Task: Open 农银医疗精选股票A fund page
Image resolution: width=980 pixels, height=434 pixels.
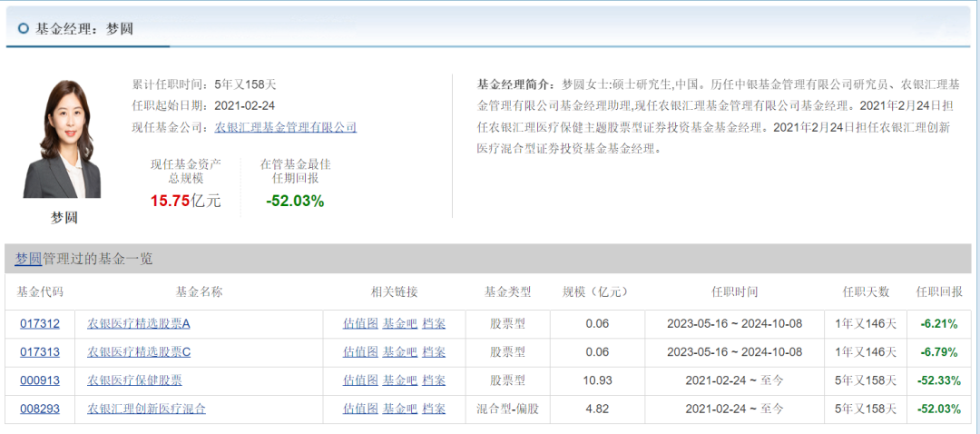Action: click(x=138, y=324)
